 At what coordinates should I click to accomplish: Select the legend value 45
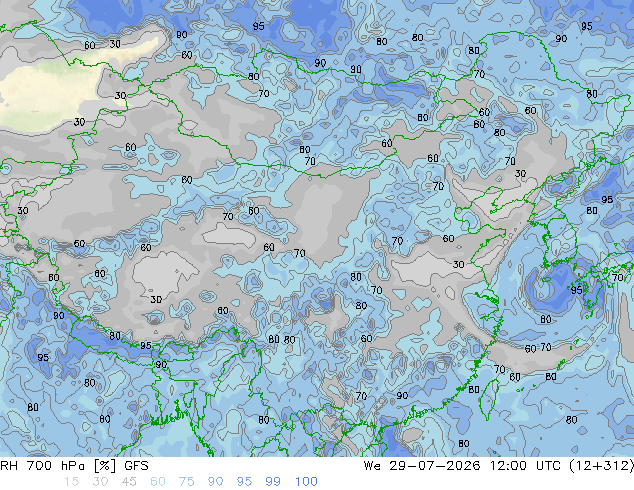click(129, 482)
